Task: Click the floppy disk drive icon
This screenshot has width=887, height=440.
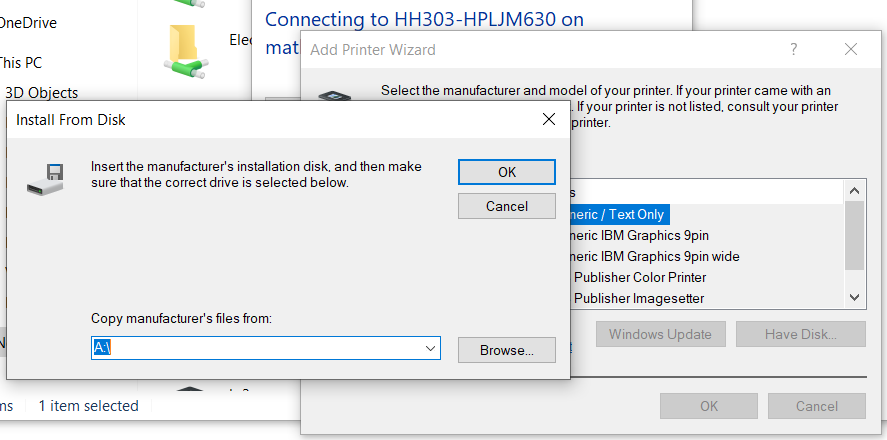Action: pos(46,178)
